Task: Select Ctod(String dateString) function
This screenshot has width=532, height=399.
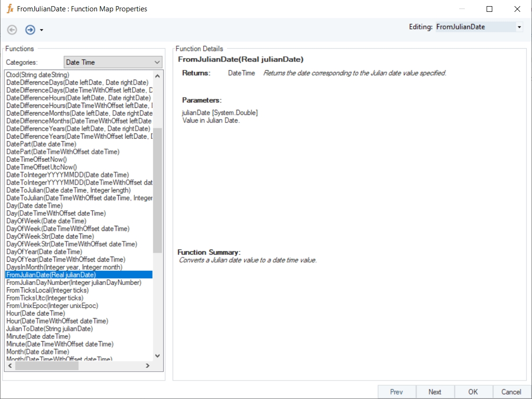Action: tap(38, 75)
